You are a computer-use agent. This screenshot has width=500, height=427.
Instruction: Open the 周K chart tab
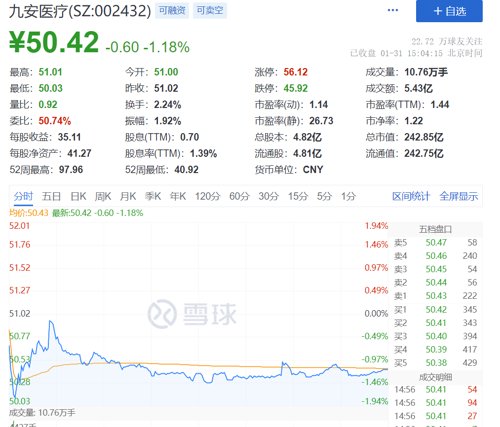point(103,196)
